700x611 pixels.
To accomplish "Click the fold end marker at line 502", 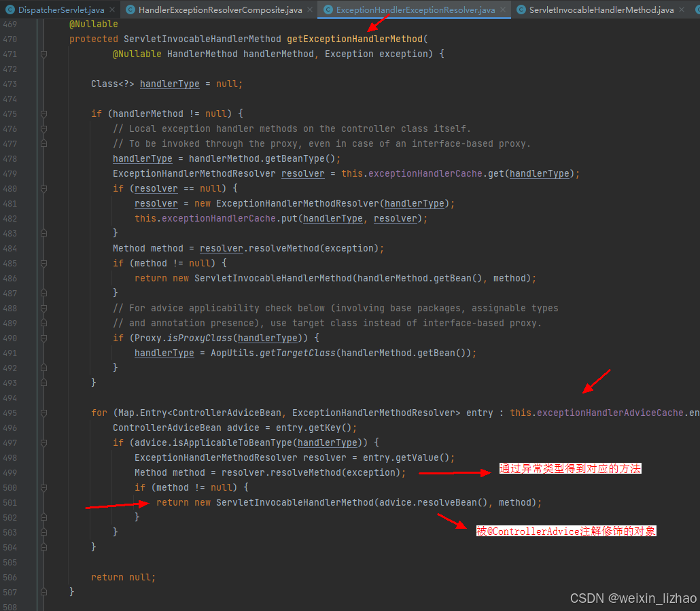I will tap(43, 518).
